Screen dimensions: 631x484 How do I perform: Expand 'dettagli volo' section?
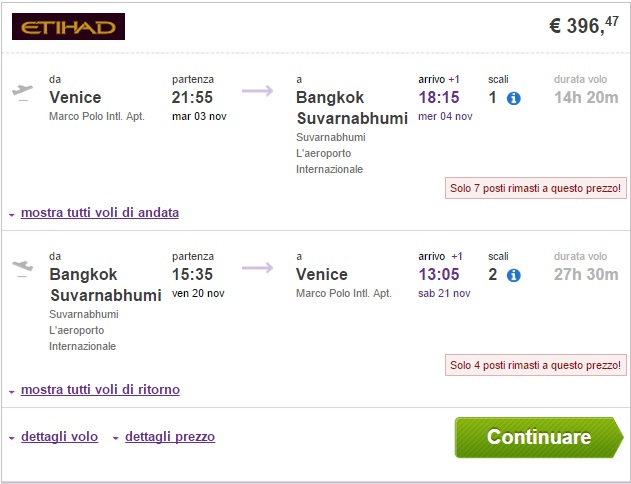point(59,437)
